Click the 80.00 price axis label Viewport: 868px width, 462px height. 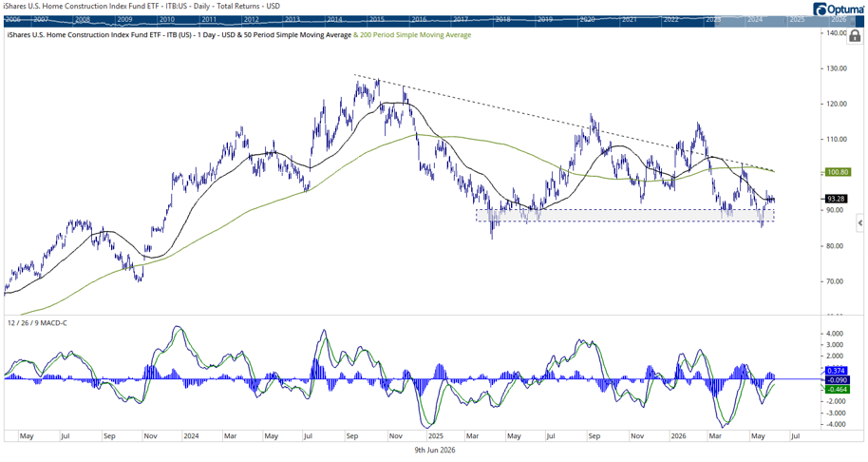(836, 246)
